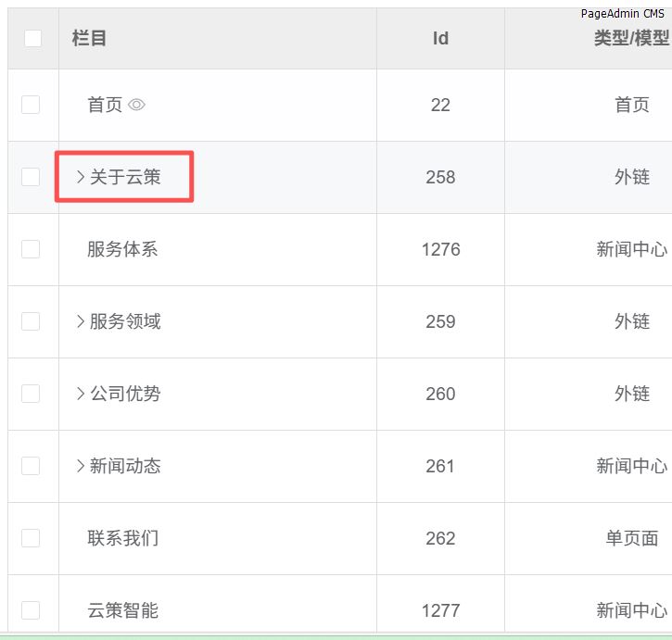Select the 云策智能 row checkbox
The image size is (672, 640).
point(31,610)
